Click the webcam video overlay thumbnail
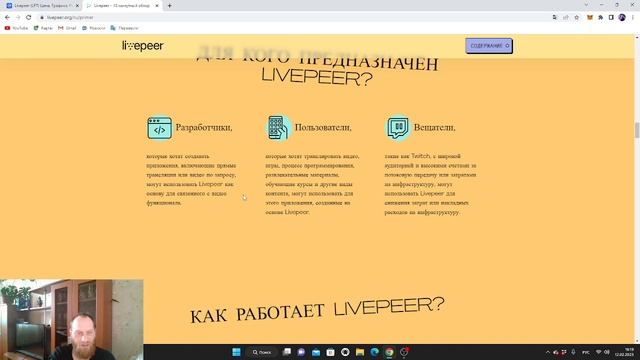This screenshot has height=360, width=640. click(71, 320)
